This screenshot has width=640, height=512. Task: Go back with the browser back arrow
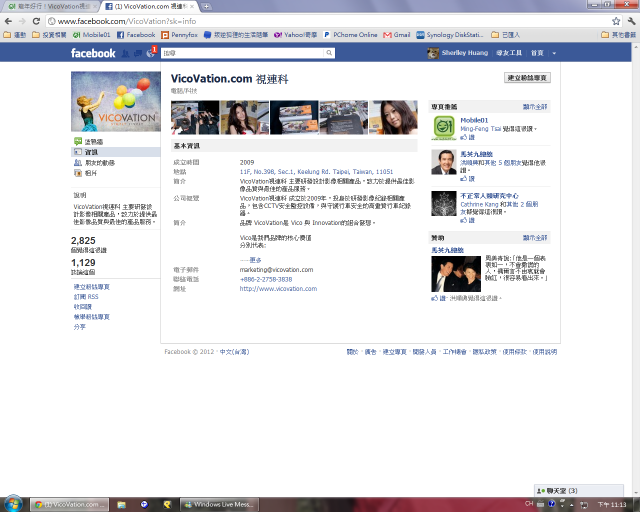point(9,21)
